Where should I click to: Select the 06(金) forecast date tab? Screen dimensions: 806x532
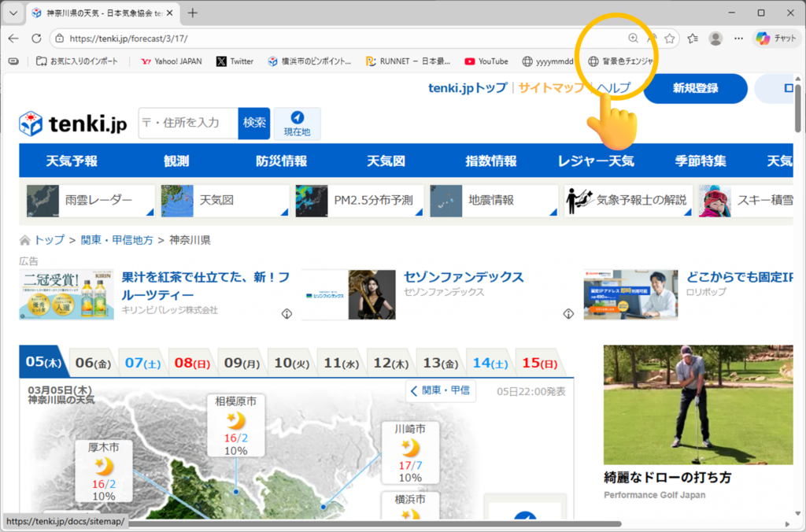(x=92, y=363)
